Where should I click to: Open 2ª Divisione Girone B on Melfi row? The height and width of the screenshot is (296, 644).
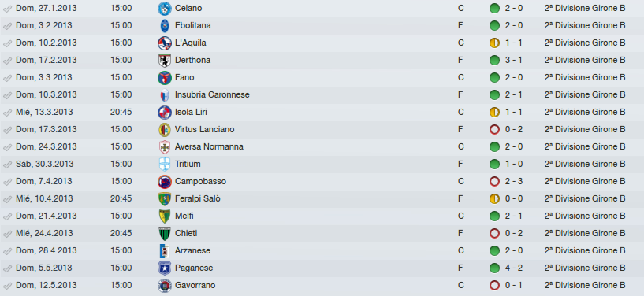pyautogui.click(x=585, y=216)
